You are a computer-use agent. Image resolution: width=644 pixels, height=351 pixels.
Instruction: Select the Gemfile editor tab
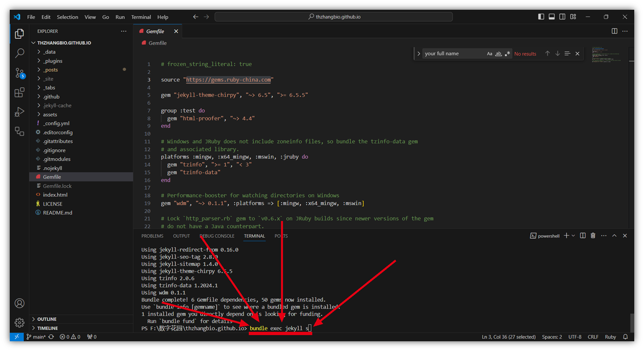158,31
